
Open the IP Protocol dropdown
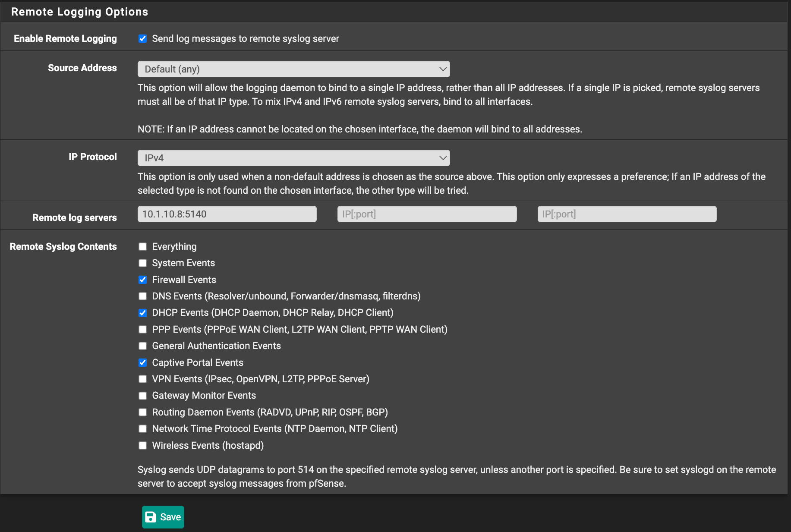click(x=293, y=158)
